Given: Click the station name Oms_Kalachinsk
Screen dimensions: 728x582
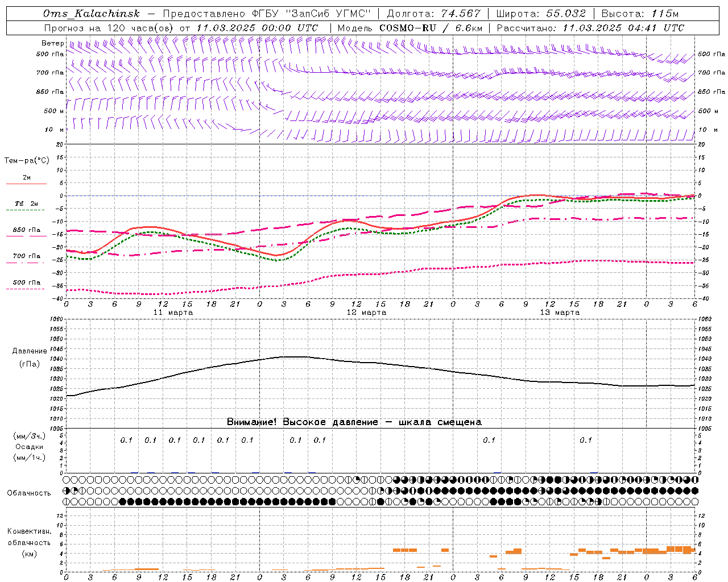Looking at the screenshot, I should click(x=92, y=14).
